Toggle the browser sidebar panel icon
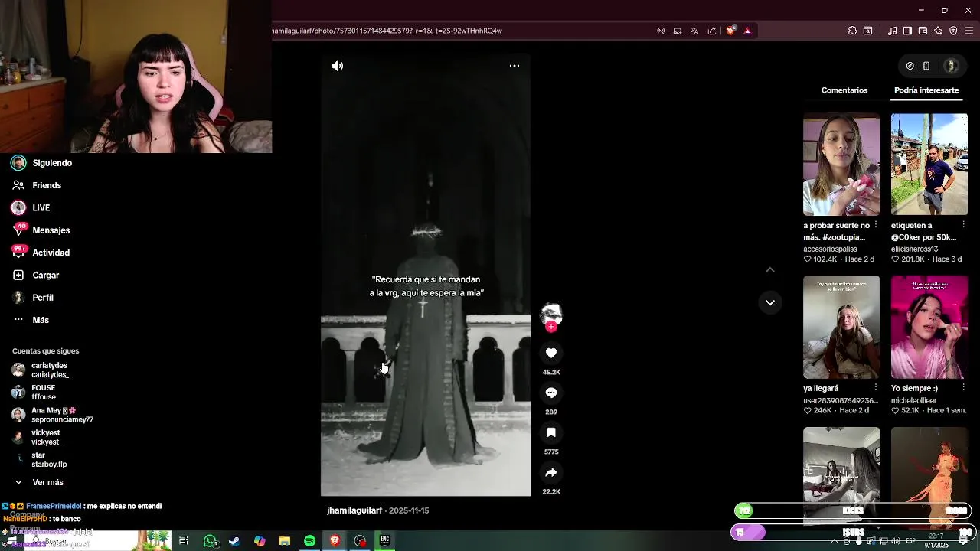 point(907,31)
